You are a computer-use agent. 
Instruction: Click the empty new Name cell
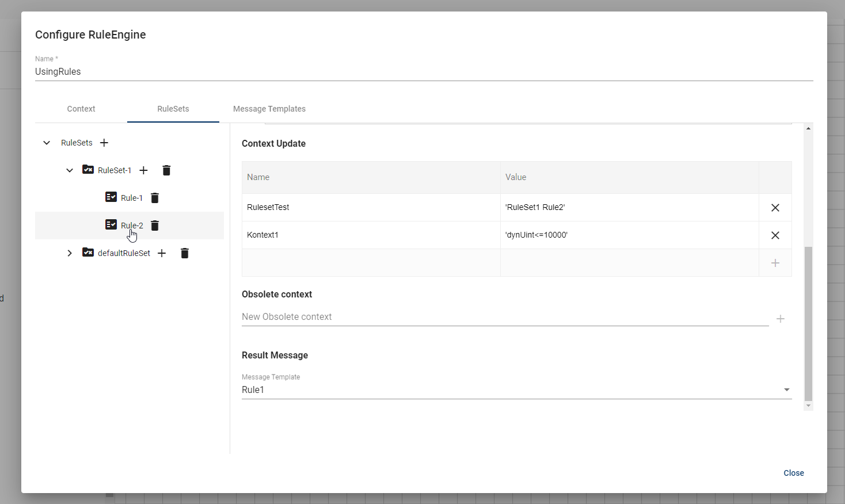371,262
